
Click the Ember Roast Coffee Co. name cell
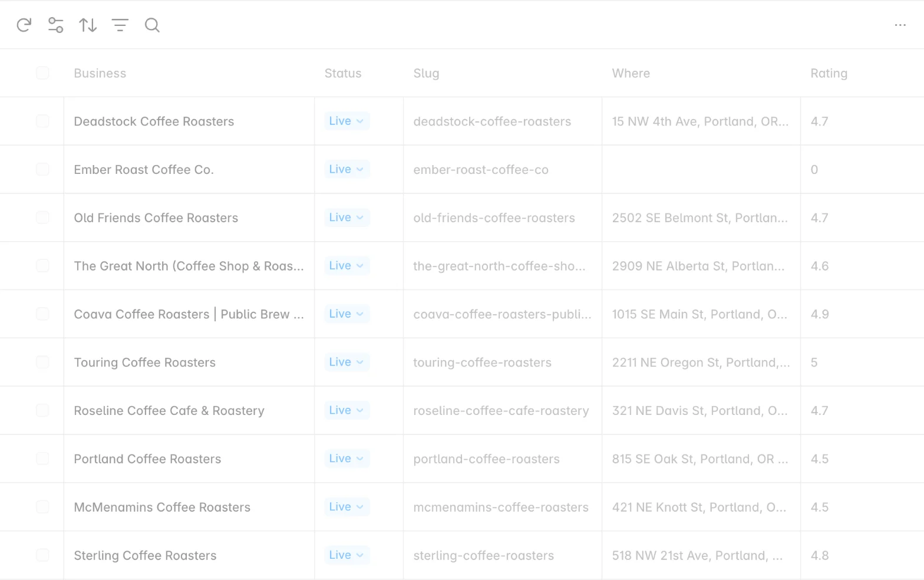[189, 169]
